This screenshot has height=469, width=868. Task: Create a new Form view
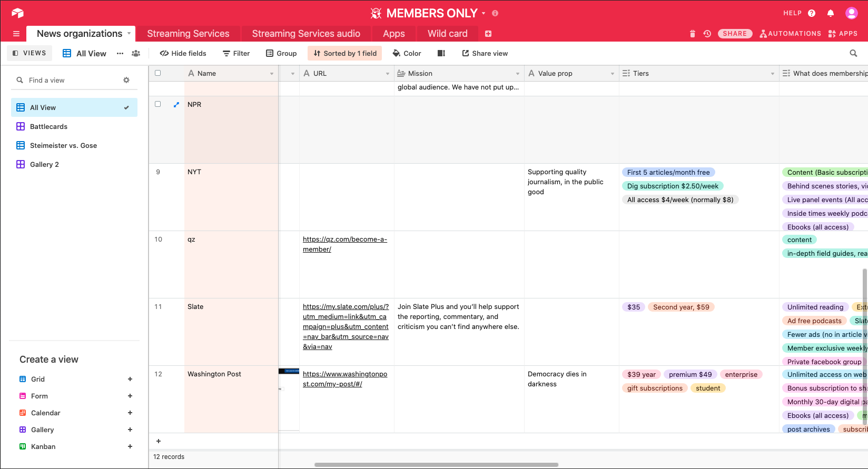point(75,396)
